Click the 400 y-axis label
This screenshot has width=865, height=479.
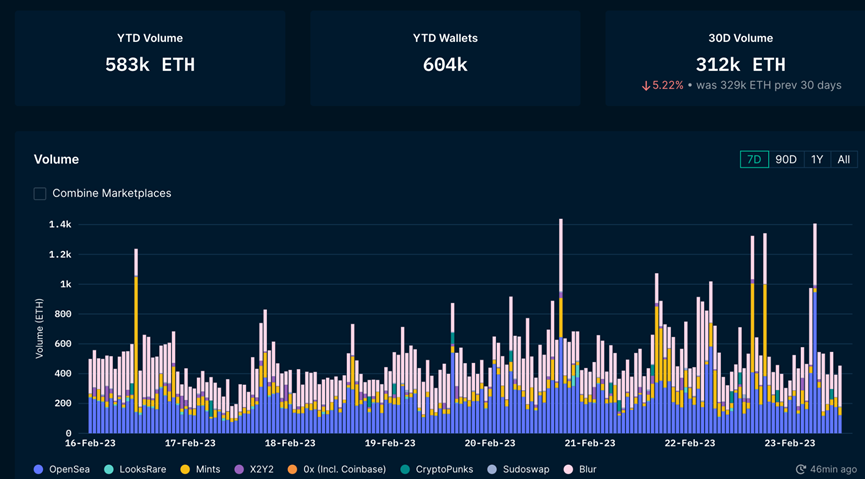[x=65, y=374]
